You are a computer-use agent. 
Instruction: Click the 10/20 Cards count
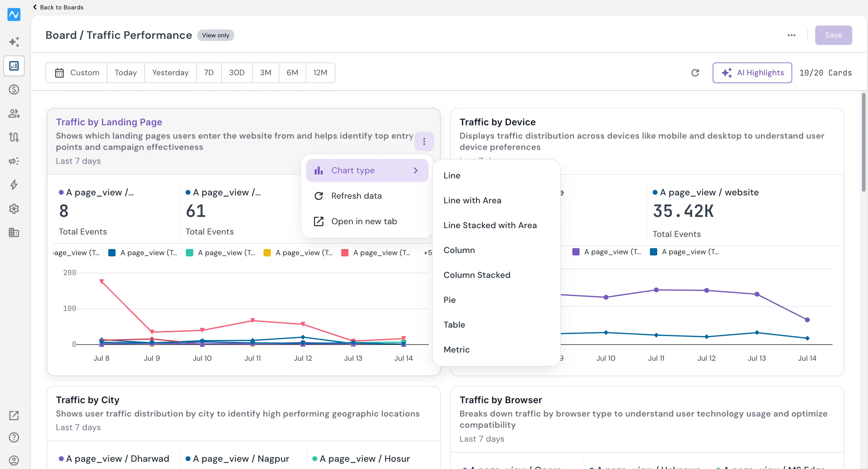tap(826, 73)
